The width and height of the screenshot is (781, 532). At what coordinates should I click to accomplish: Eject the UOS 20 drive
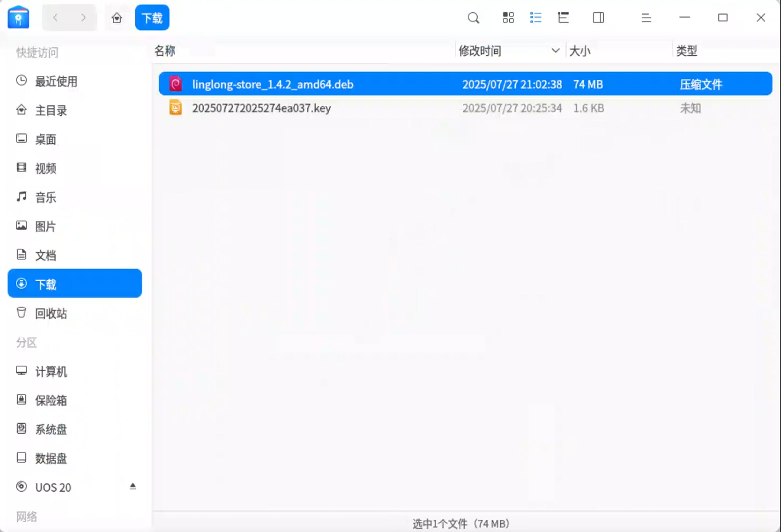pos(133,486)
